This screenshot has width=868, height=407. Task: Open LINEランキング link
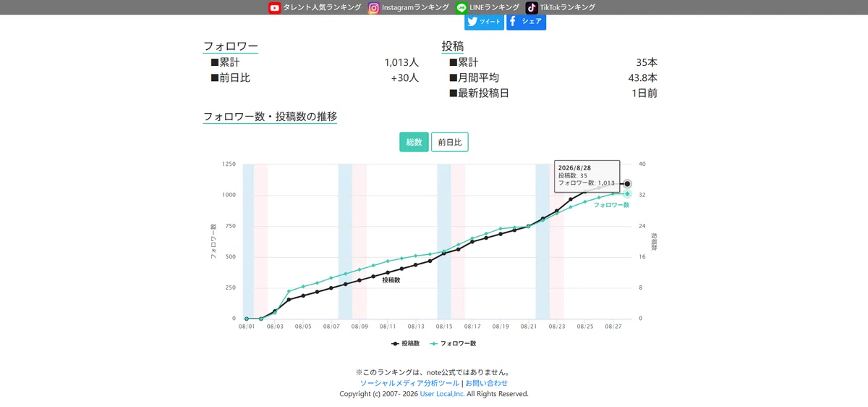494,7
